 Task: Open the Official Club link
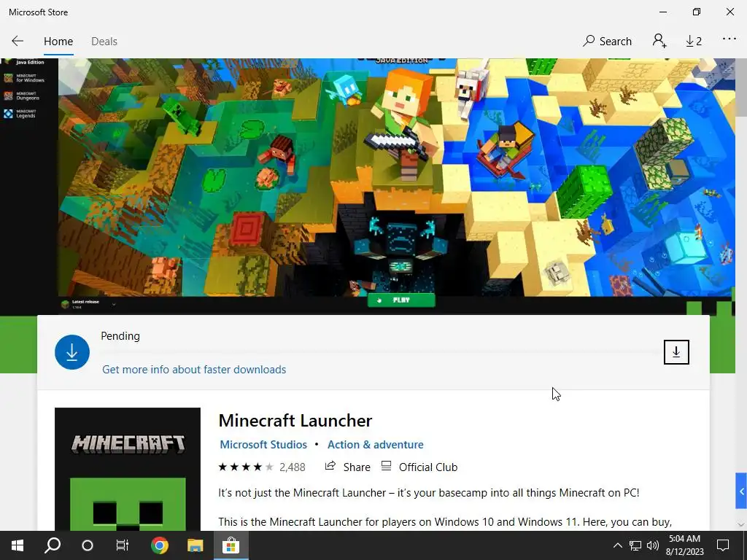[x=419, y=467]
